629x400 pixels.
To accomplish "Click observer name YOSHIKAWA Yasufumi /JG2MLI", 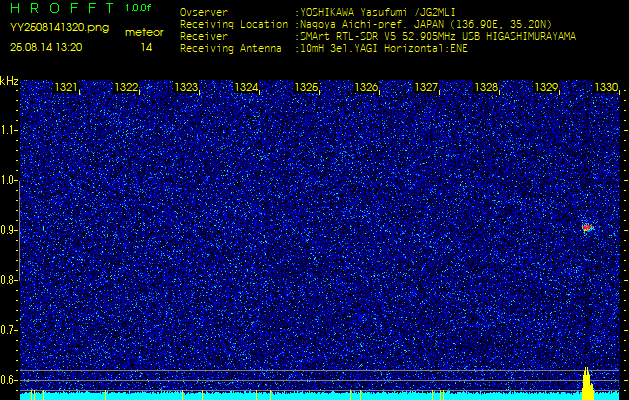I will pyautogui.click(x=377, y=13).
